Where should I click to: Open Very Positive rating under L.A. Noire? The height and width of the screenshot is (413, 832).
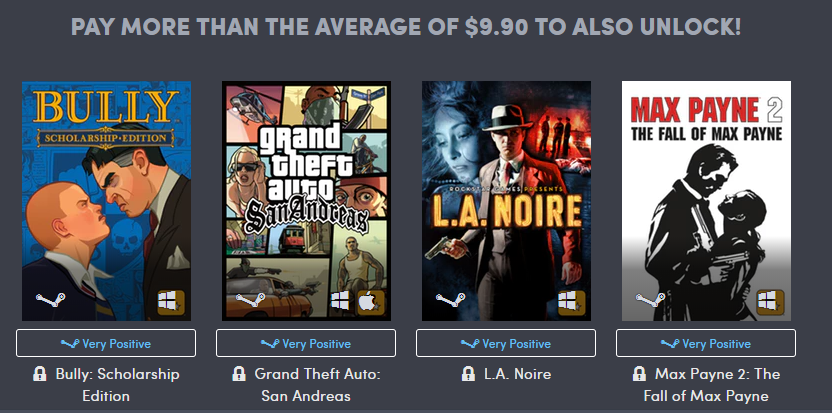click(506, 343)
